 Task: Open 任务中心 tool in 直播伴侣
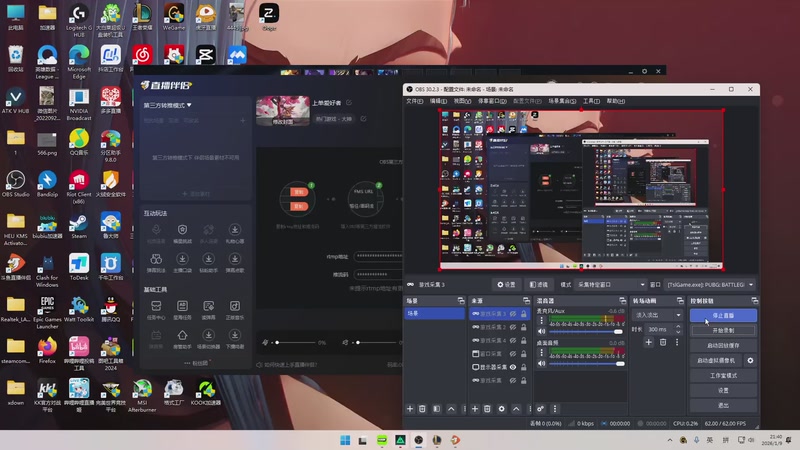[156, 310]
